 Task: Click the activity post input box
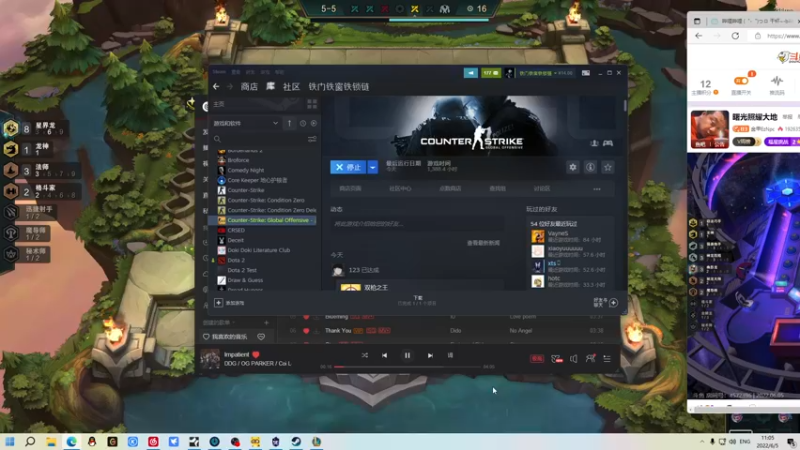416,223
